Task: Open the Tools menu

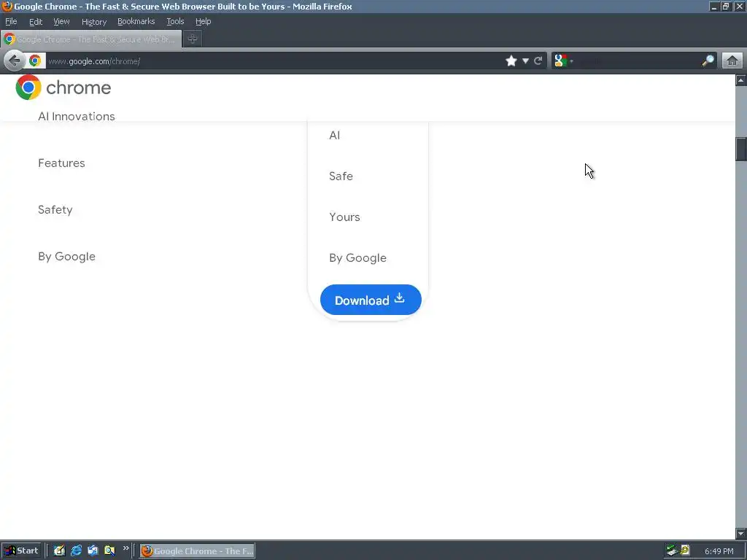Action: [x=175, y=21]
